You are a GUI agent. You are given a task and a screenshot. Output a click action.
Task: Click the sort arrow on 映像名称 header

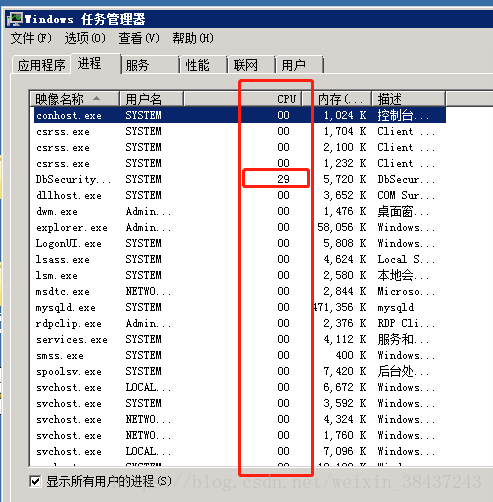pyautogui.click(x=96, y=98)
